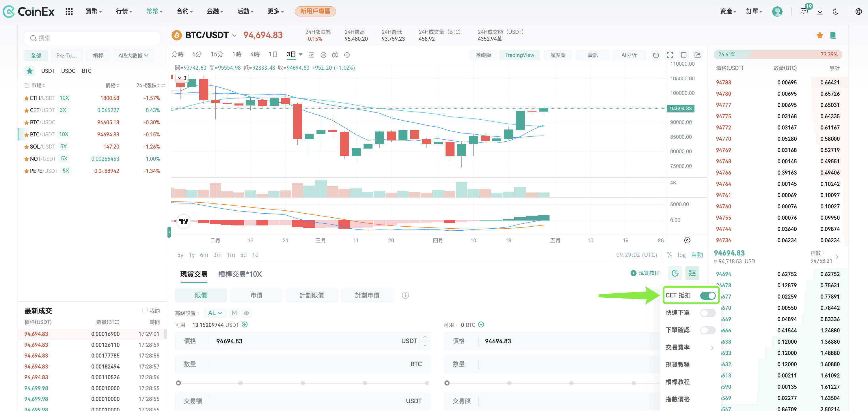Click the sell amount slider handle
Image resolution: width=868 pixels, height=411 pixels.
[x=447, y=383]
